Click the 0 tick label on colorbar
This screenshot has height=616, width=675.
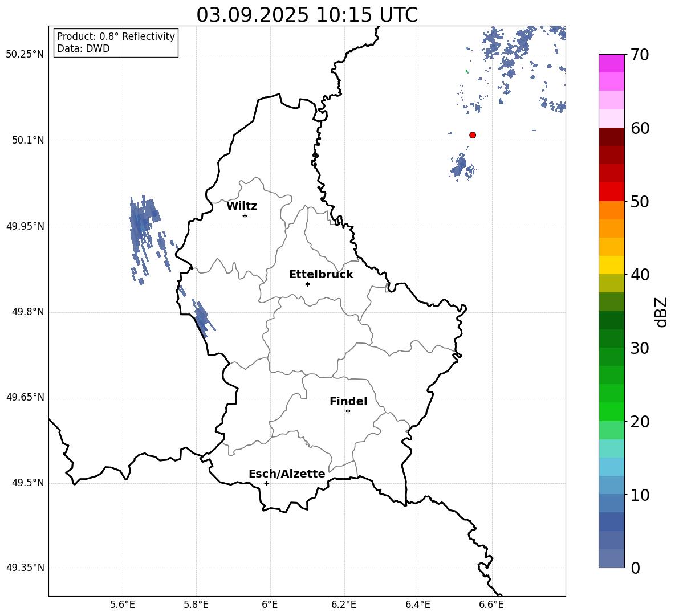tap(636, 568)
